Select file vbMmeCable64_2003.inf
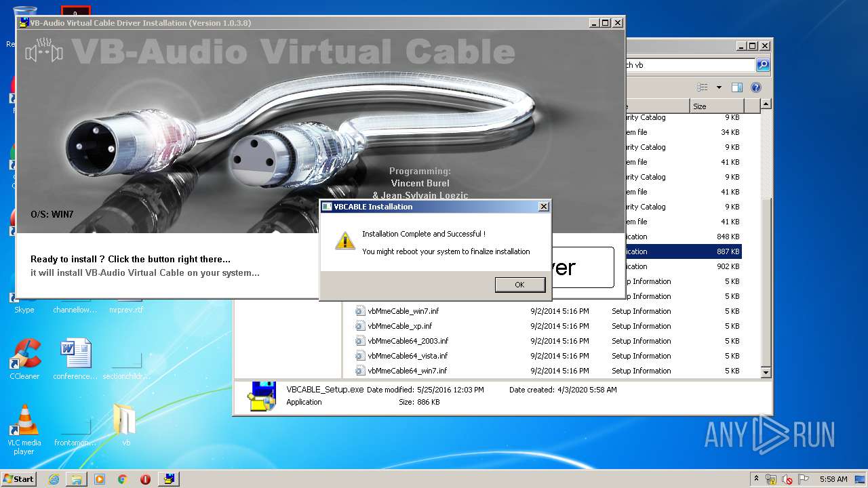Image resolution: width=868 pixels, height=488 pixels. pos(408,341)
